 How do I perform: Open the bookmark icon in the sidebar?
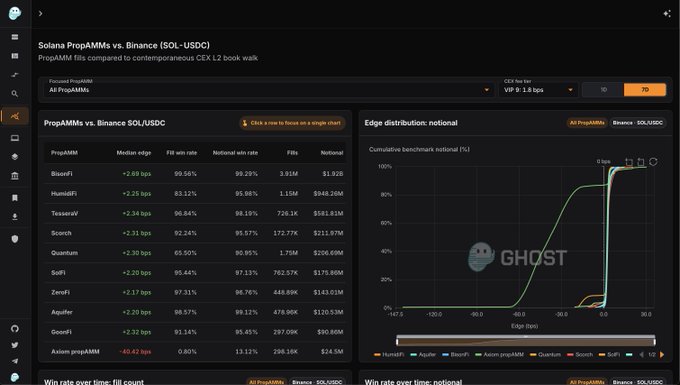(15, 198)
